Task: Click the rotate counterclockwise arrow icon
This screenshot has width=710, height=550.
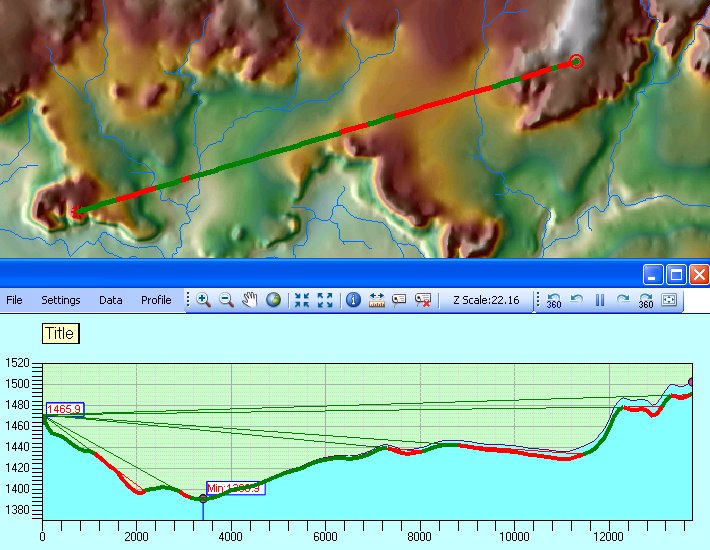Action: click(577, 299)
